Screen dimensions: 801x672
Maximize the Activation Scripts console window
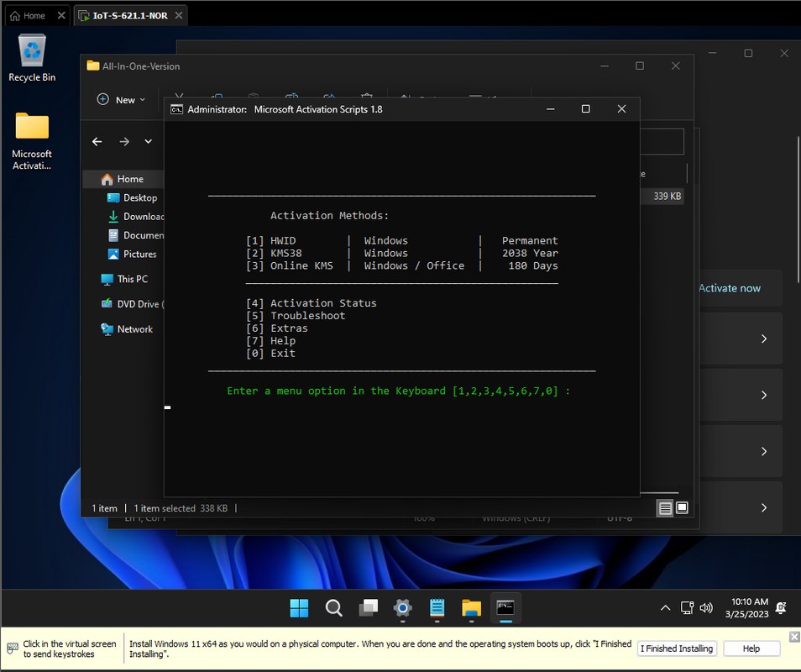[x=586, y=109]
